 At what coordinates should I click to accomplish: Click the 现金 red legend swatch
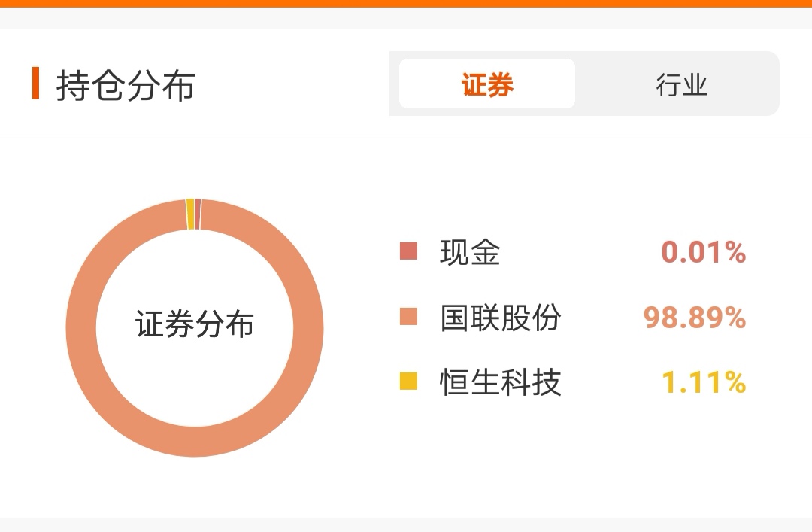(x=408, y=251)
